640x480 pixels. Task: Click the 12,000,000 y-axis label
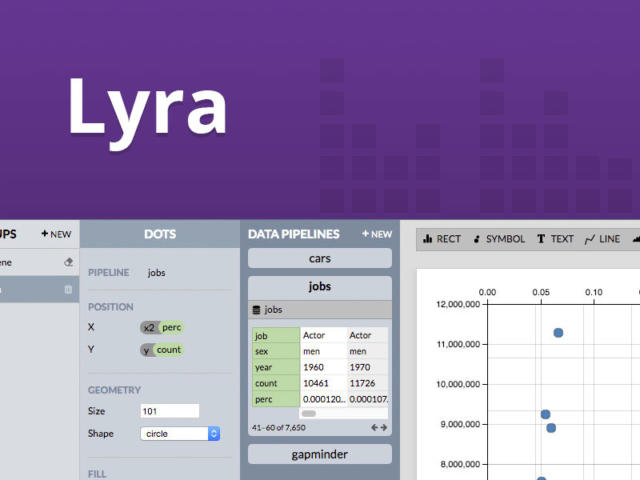point(458,304)
